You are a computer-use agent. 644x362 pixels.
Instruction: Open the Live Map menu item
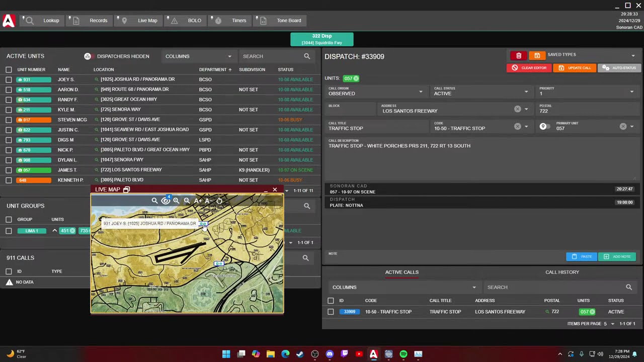click(138, 21)
